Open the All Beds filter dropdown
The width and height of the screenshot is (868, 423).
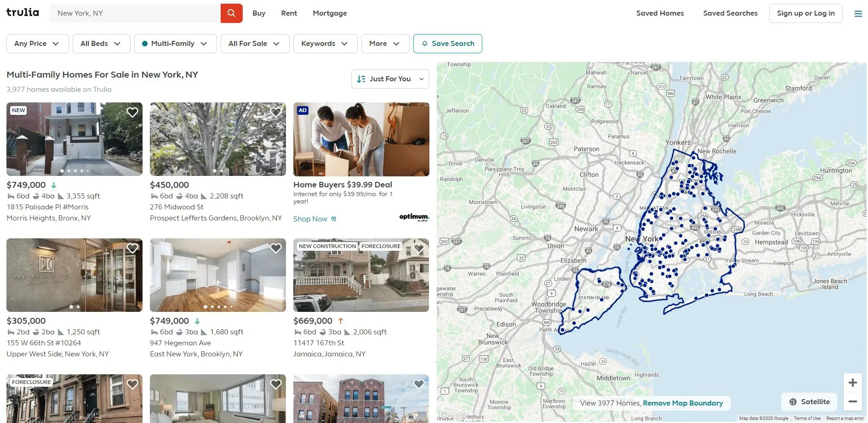(101, 44)
